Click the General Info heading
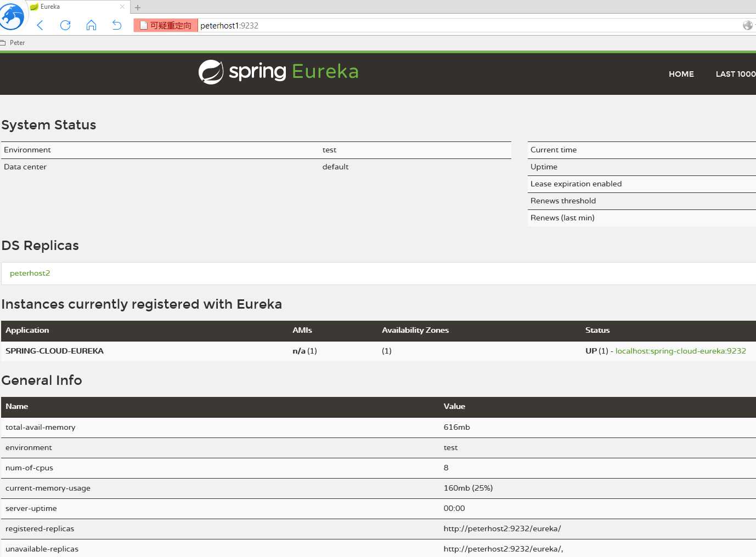The image size is (756, 557). pyautogui.click(x=42, y=380)
